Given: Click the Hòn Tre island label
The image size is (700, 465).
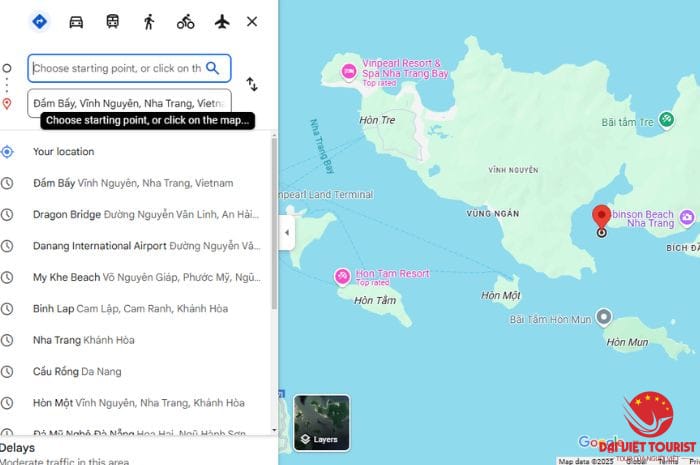Looking at the screenshot, I should [x=377, y=120].
